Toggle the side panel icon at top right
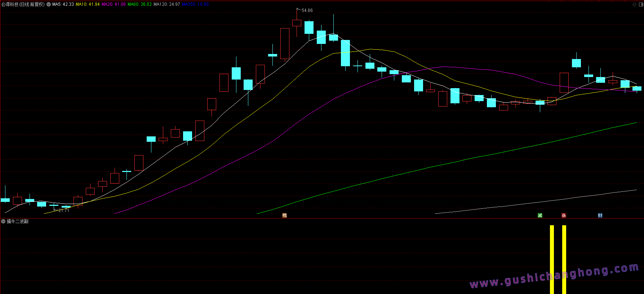 [x=640, y=5]
